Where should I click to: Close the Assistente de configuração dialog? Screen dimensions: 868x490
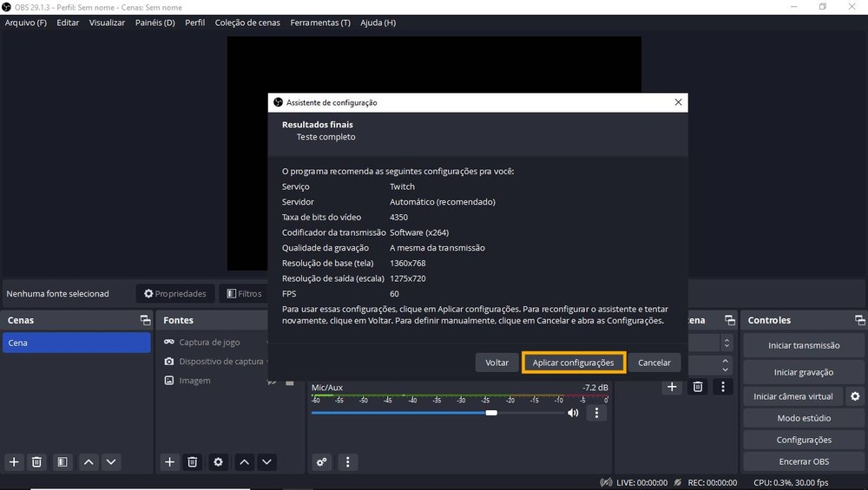coord(678,102)
